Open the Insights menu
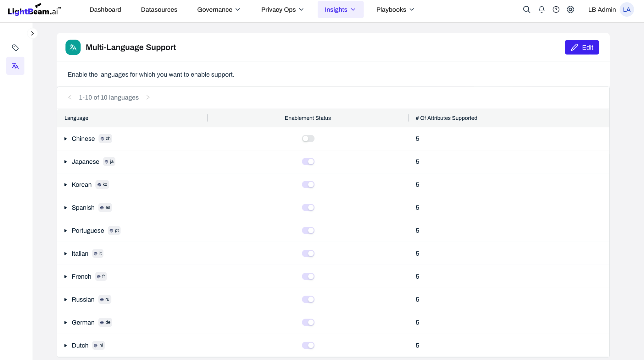Screen dimensions: 644x360 click(x=340, y=9)
